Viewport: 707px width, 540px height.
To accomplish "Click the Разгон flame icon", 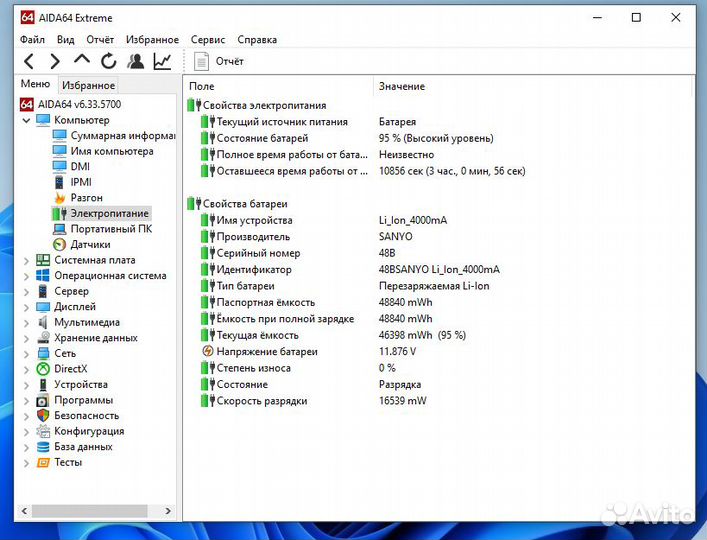I will [x=60, y=198].
